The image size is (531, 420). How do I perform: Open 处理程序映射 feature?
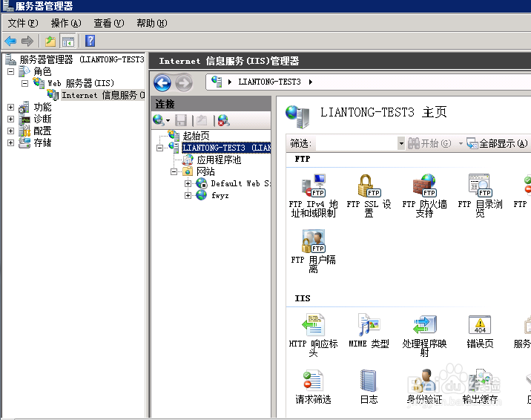(x=424, y=335)
